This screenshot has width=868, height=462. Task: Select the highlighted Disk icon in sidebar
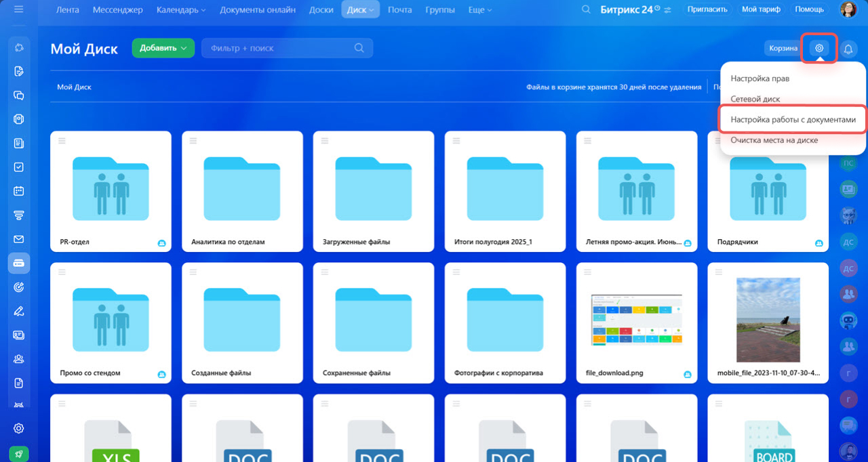click(19, 263)
